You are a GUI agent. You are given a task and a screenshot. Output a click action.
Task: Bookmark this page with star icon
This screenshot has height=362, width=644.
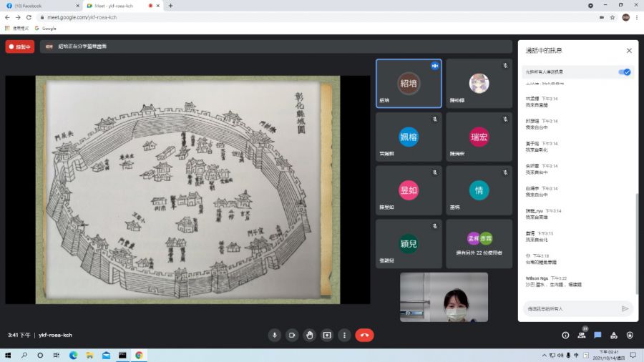click(x=613, y=17)
